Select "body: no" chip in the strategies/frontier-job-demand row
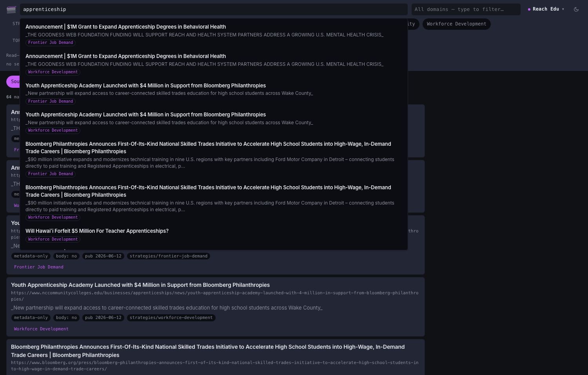 66,256
